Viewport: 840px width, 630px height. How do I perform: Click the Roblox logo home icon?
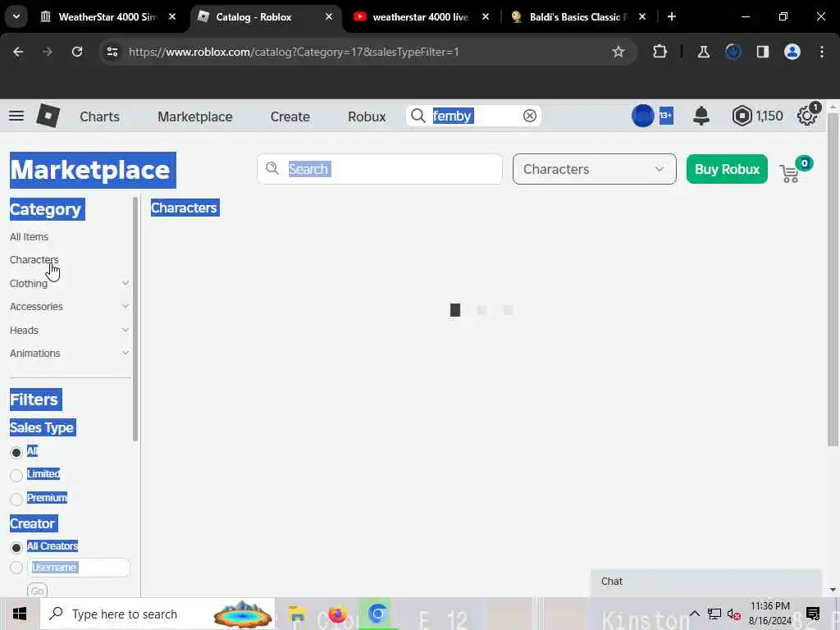coord(48,116)
